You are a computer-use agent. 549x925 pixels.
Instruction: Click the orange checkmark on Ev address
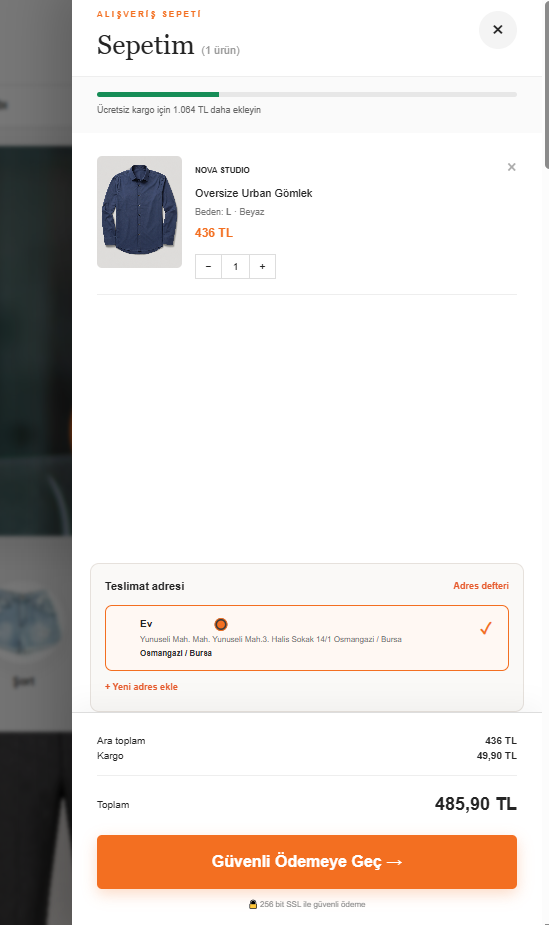click(485, 628)
